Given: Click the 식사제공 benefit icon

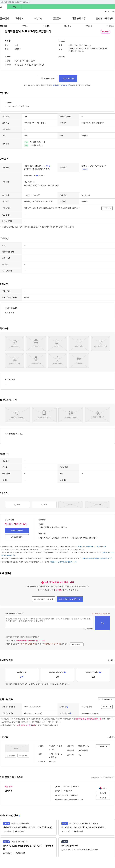Looking at the screenshot, I should pos(79,361).
